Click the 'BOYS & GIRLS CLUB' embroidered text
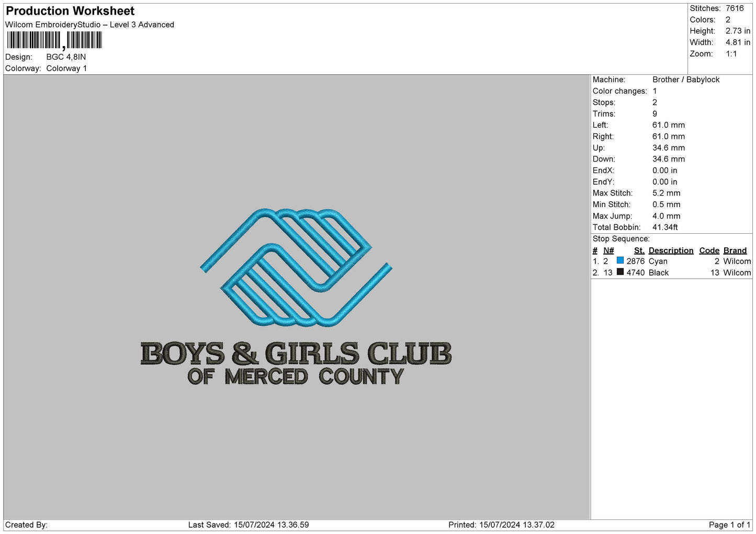Viewport: 756px width, 534px height. [x=296, y=354]
